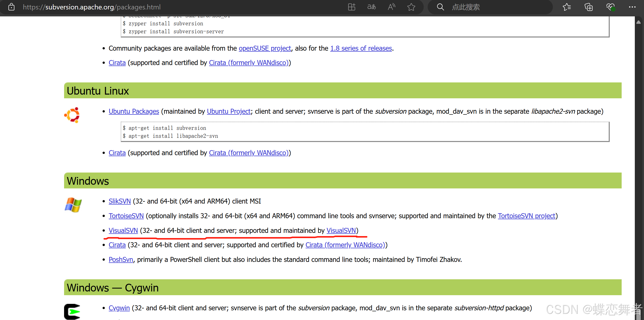Open the Ubuntu Packages link

(134, 111)
